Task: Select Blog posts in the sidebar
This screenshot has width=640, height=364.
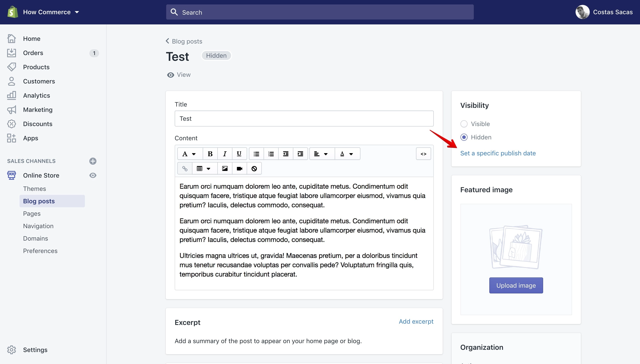Action: pyautogui.click(x=52, y=201)
